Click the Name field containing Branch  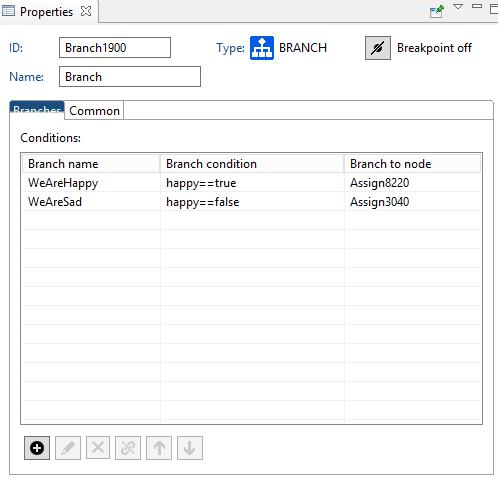[130, 77]
